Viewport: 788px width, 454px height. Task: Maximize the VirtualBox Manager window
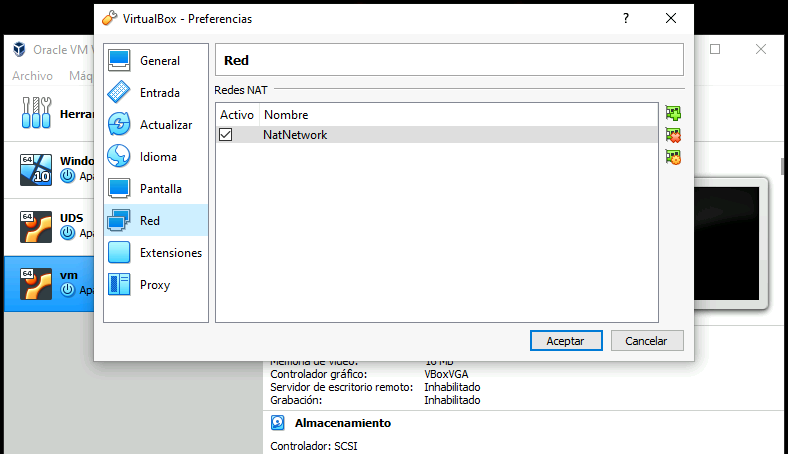[x=715, y=49]
